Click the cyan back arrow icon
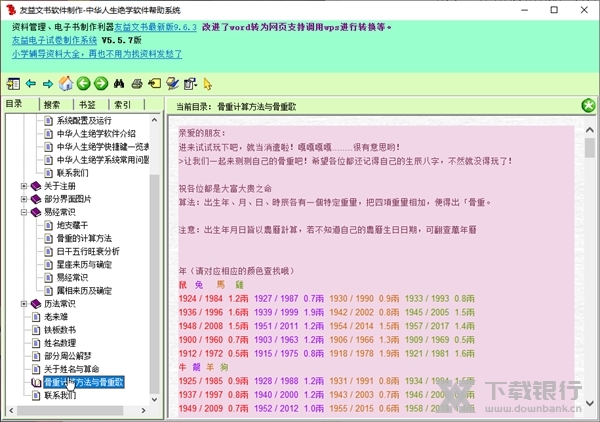 (x=31, y=83)
